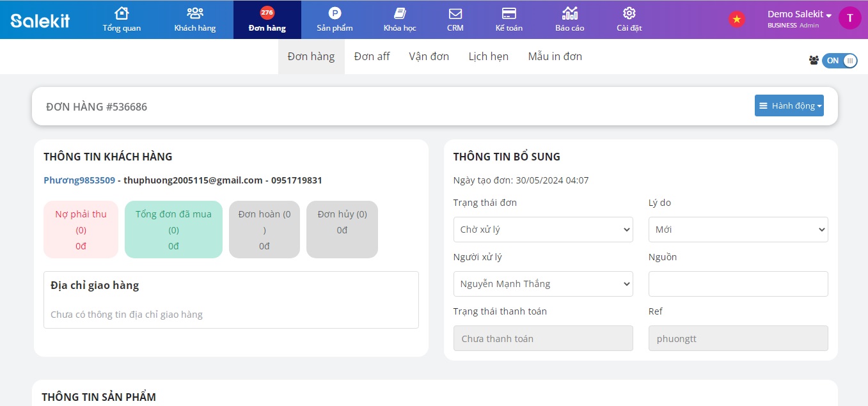Open Tổng quan home icon
Viewport: 868px width, 406px height.
[121, 13]
